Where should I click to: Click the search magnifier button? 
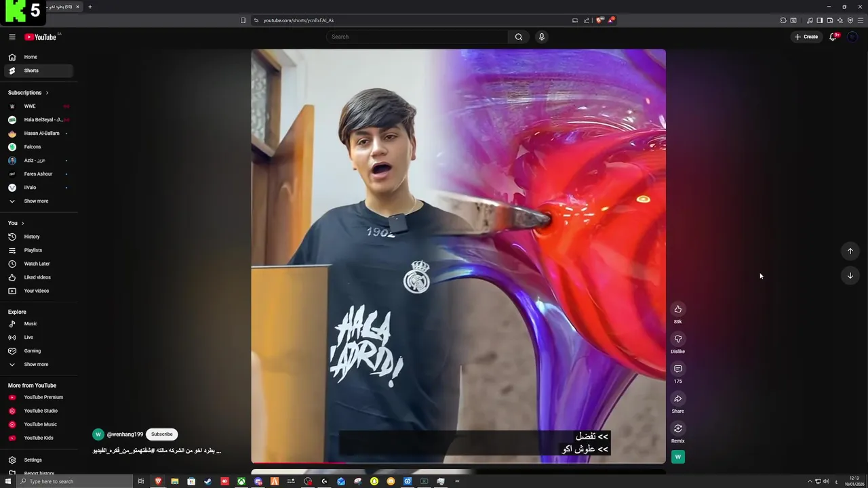point(519,37)
